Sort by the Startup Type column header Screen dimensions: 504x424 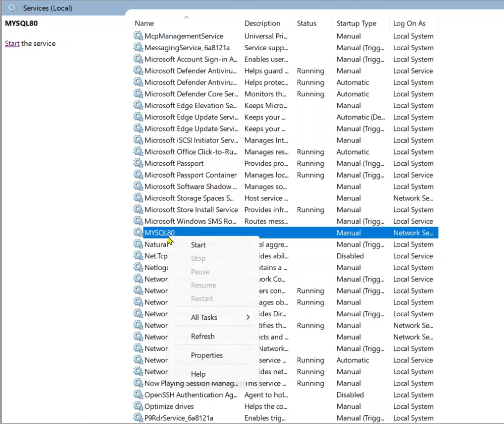[x=356, y=23]
